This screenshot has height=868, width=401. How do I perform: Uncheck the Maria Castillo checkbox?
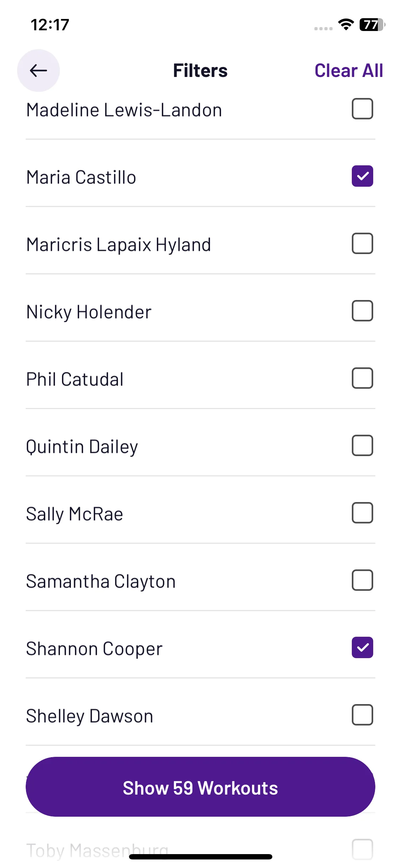(x=362, y=176)
